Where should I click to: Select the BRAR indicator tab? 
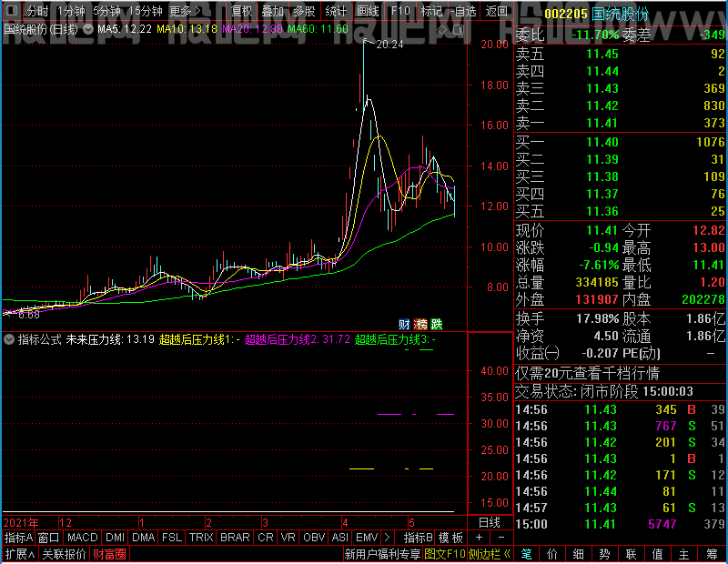pos(235,538)
